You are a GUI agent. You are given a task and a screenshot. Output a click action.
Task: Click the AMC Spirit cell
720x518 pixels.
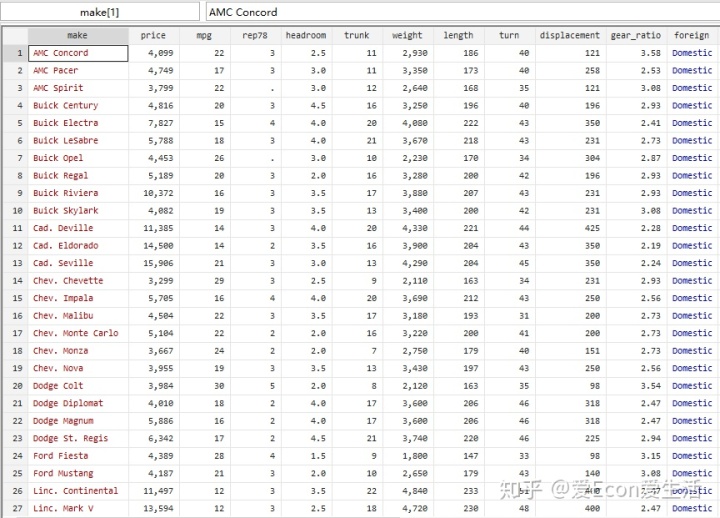(78, 88)
